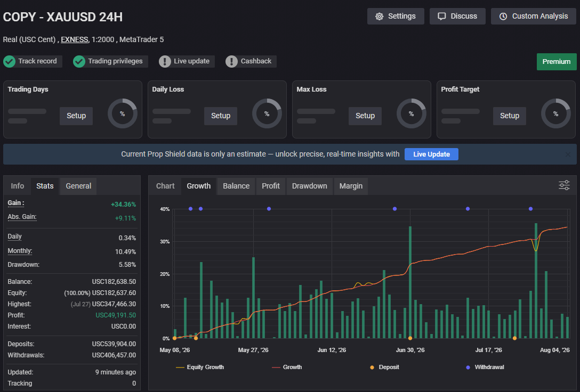The height and width of the screenshot is (392, 580).
Task: Toggle Growth line in legend
Action: pos(287,367)
